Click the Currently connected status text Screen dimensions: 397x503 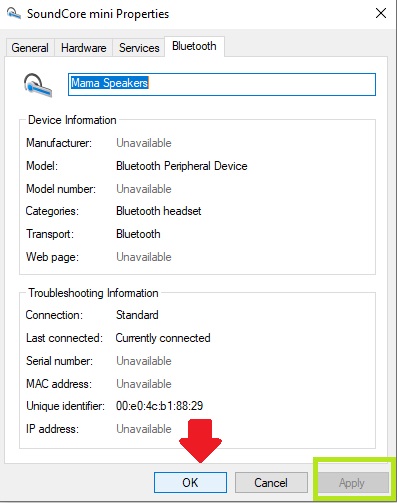(163, 338)
